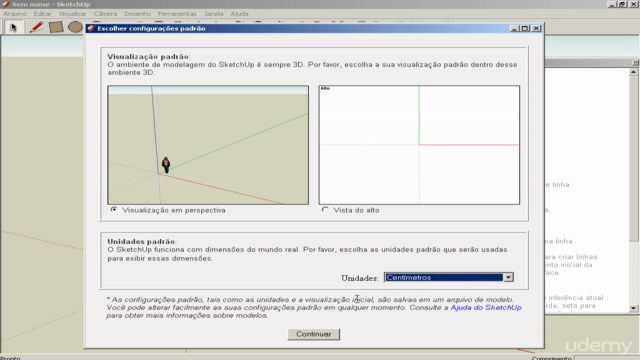Click the SketchUp icon in main window title
Viewport: 640px width, 360px height.
pyautogui.click(x=6, y=4)
